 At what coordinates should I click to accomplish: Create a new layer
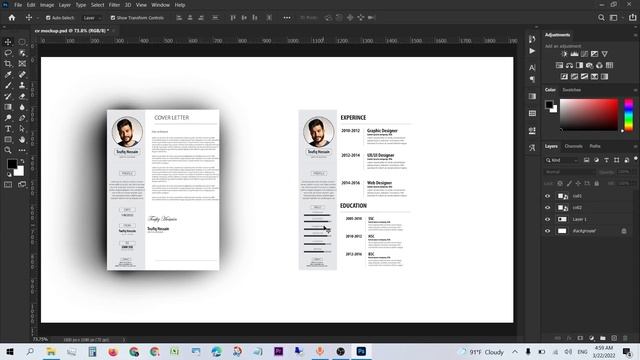pos(614,338)
